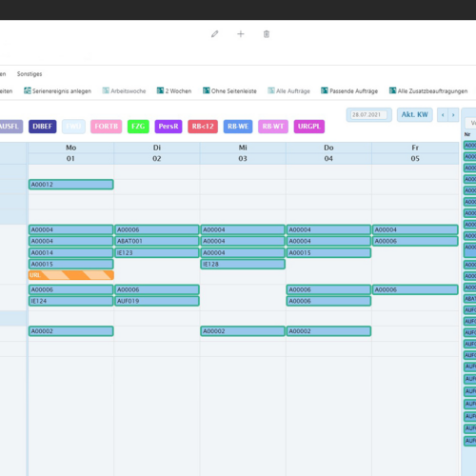476x476 pixels.
Task: Toggle the FZG green filter tag
Action: 138,127
